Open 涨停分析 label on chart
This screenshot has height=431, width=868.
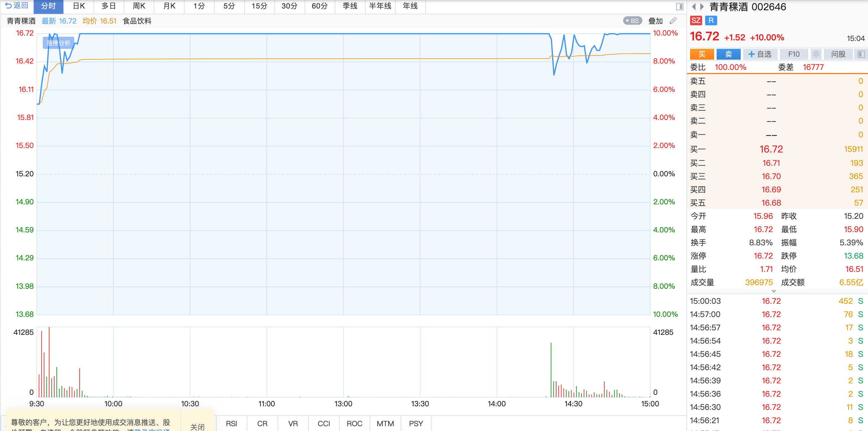pyautogui.click(x=58, y=43)
